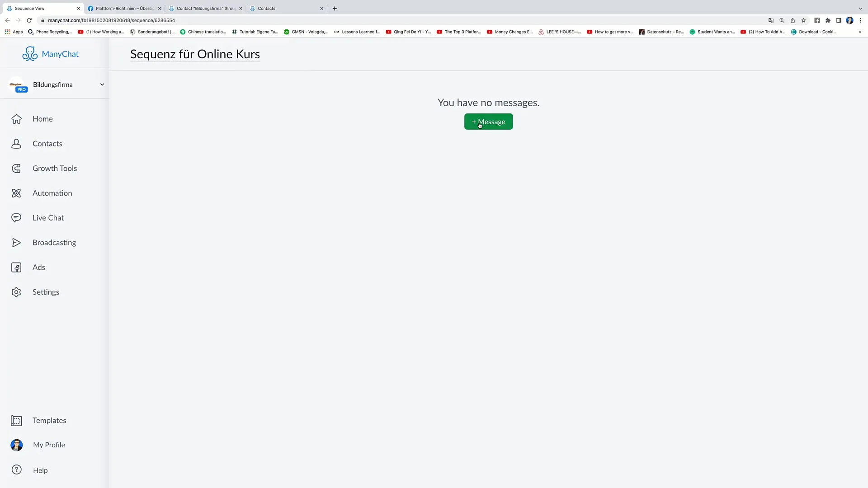Viewport: 868px width, 488px height.
Task: Open Settings sidebar icon
Action: (16, 291)
